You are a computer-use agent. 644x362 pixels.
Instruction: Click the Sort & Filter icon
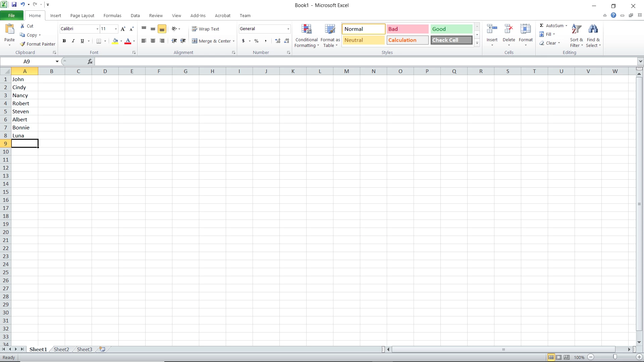[x=576, y=29]
